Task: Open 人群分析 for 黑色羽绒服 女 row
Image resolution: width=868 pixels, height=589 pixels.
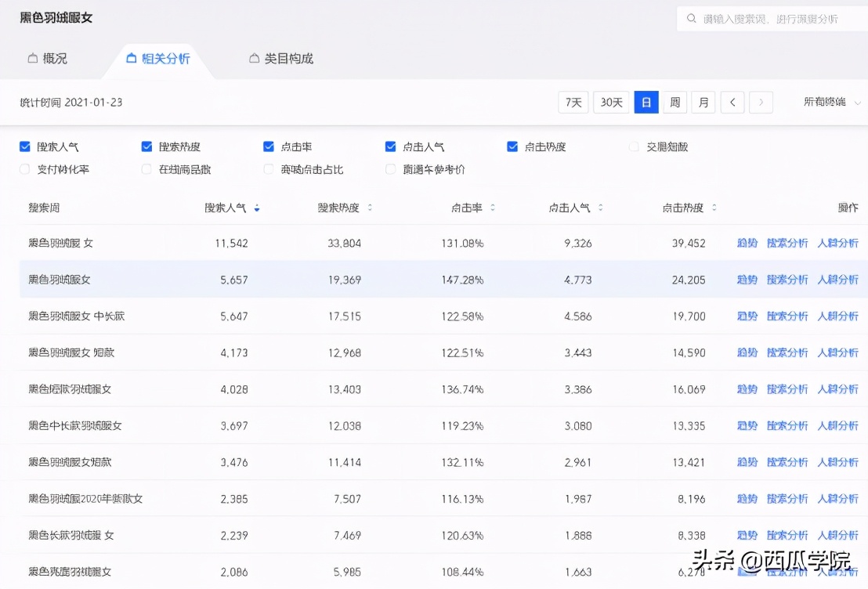Action: point(837,243)
